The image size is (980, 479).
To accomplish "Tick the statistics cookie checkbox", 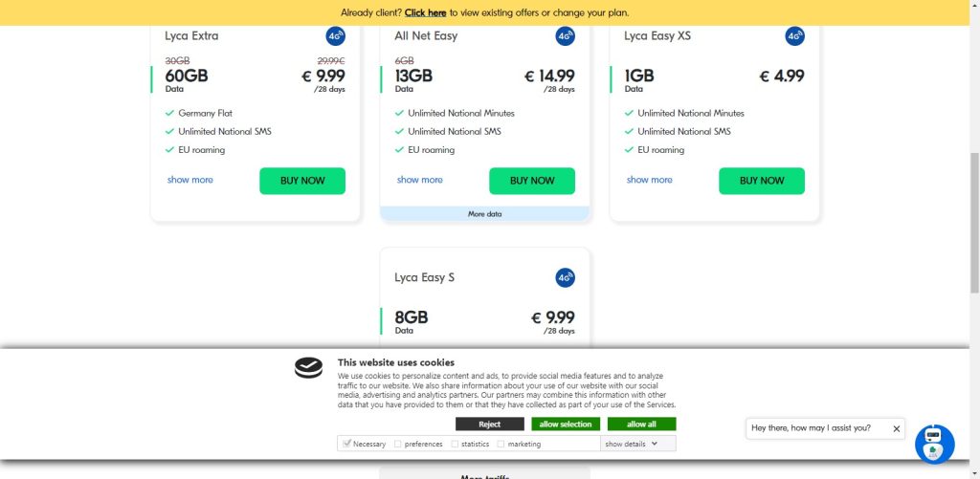I will point(455,445).
